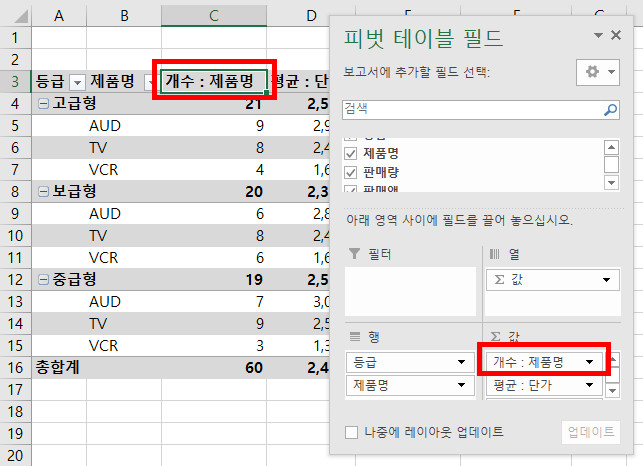Open the gear tools menu in field pane
The height and width of the screenshot is (466, 643).
[x=597, y=73]
